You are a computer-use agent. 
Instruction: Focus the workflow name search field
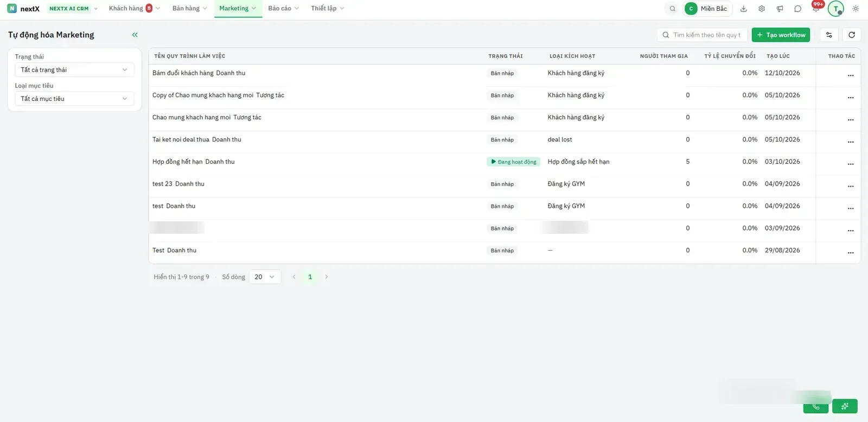703,35
